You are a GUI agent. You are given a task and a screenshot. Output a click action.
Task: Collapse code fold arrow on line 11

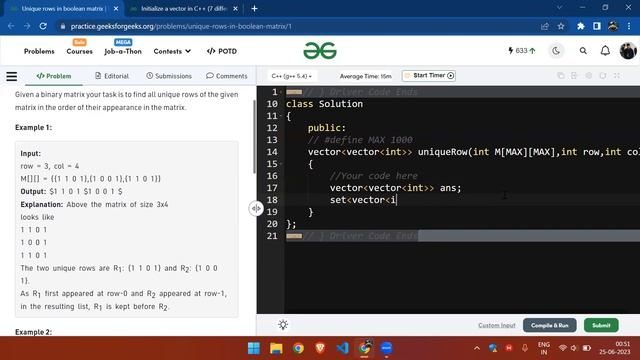point(281,116)
